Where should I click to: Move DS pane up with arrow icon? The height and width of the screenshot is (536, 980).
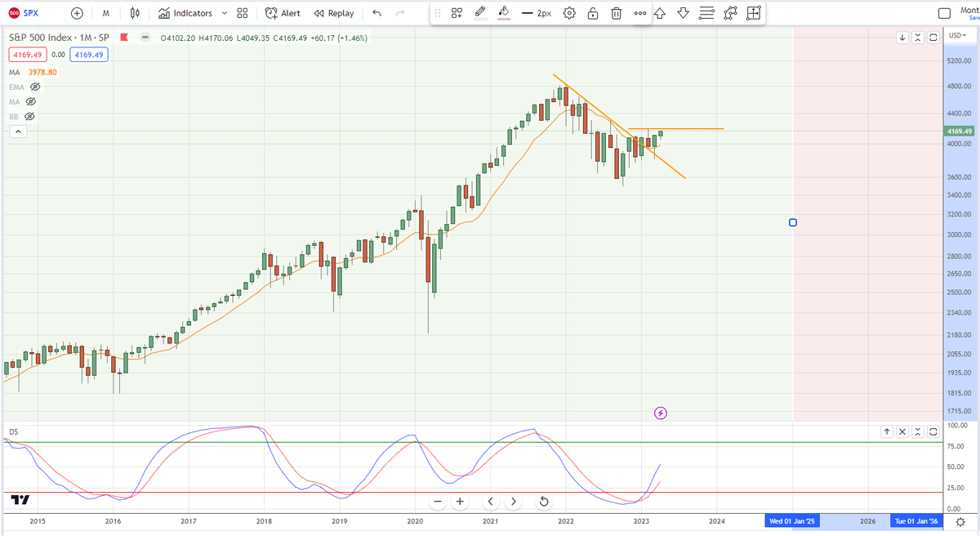coord(887,431)
